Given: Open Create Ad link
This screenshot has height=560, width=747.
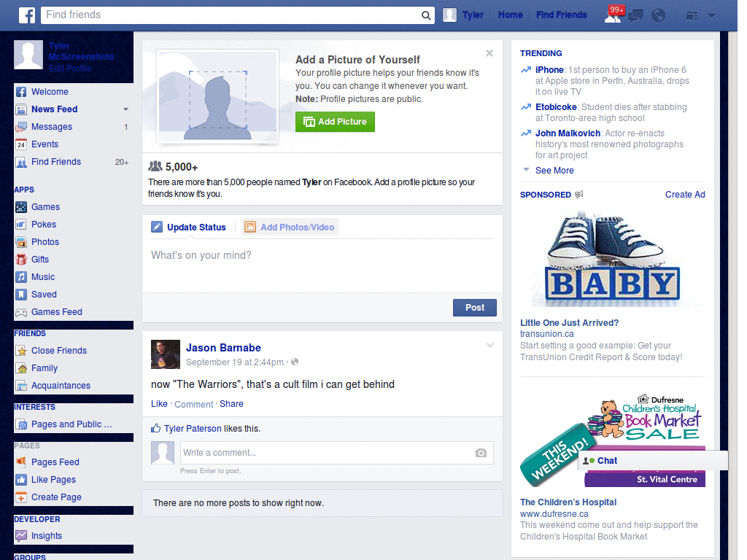Looking at the screenshot, I should pyautogui.click(x=685, y=195).
